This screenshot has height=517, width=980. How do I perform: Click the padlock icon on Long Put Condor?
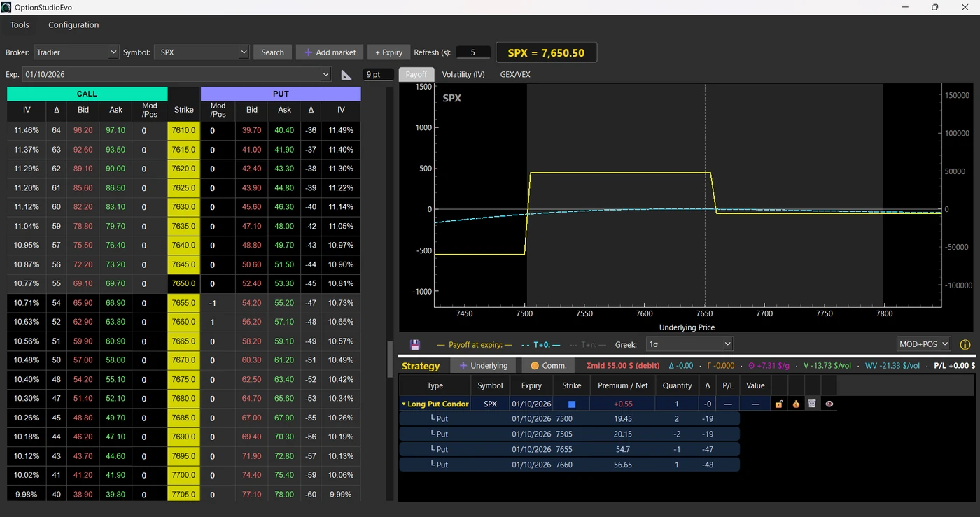point(778,404)
